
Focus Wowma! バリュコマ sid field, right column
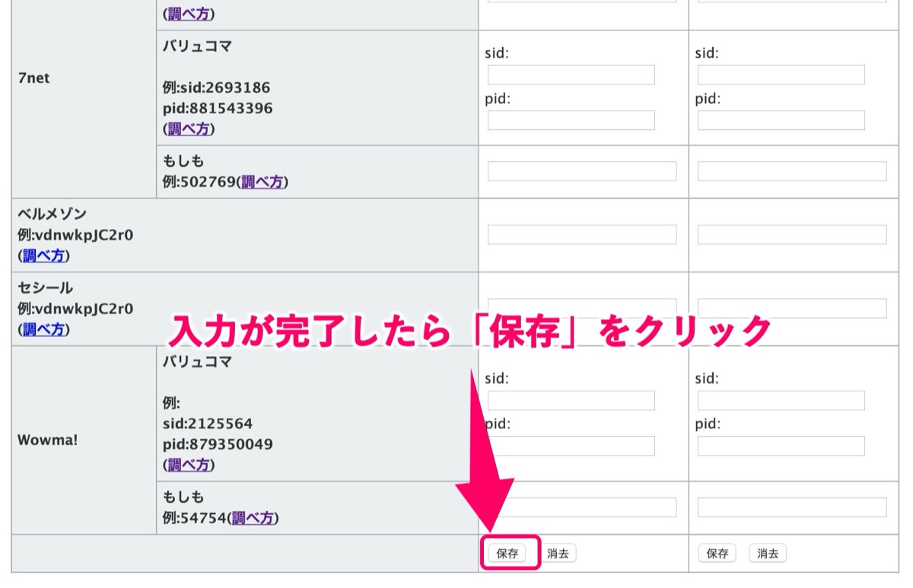tap(781, 400)
